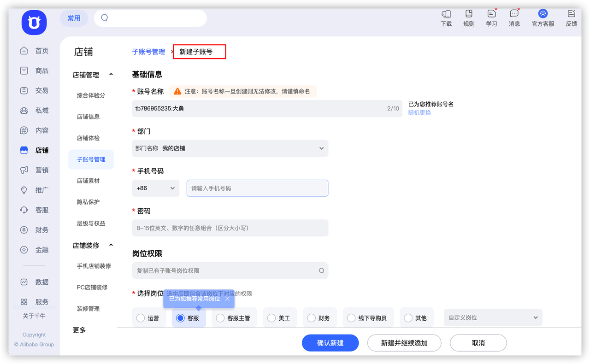Select 子账号管理 in the store menu
The width and height of the screenshot is (590, 364).
[91, 159]
